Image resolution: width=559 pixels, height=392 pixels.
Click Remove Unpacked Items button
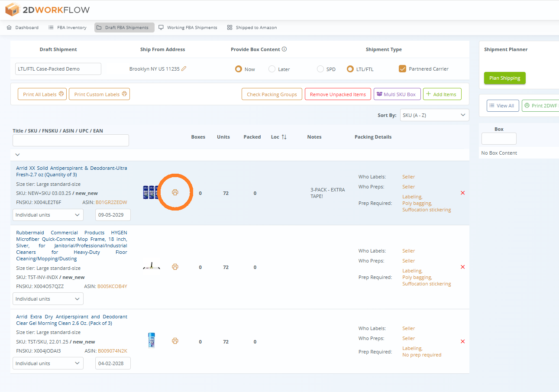(338, 94)
